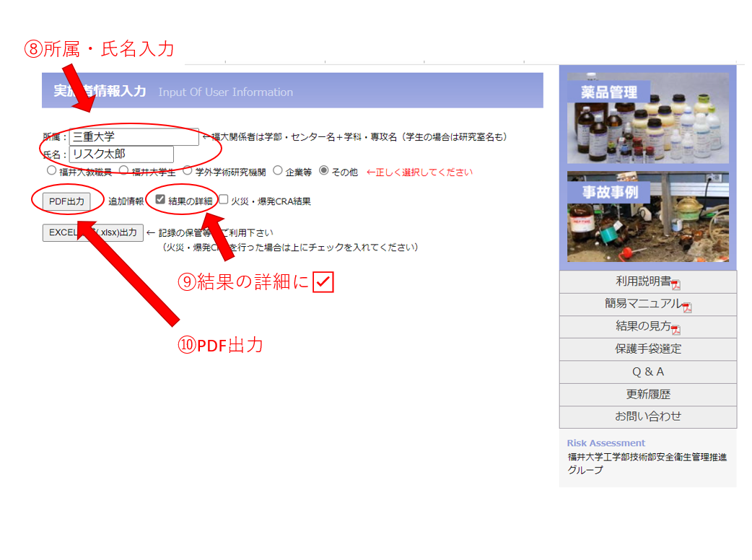Select the 福井大学生 radio button
752x560 pixels.
[123, 170]
